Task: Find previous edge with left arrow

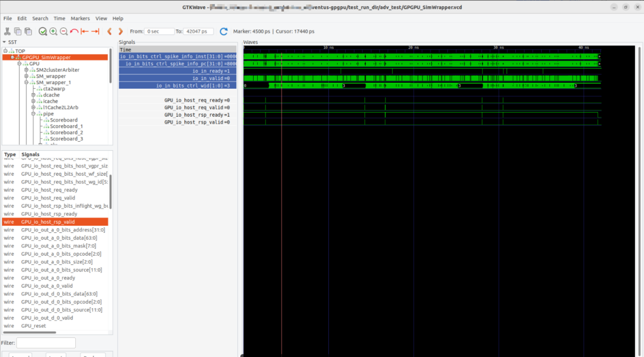Action: (x=109, y=32)
